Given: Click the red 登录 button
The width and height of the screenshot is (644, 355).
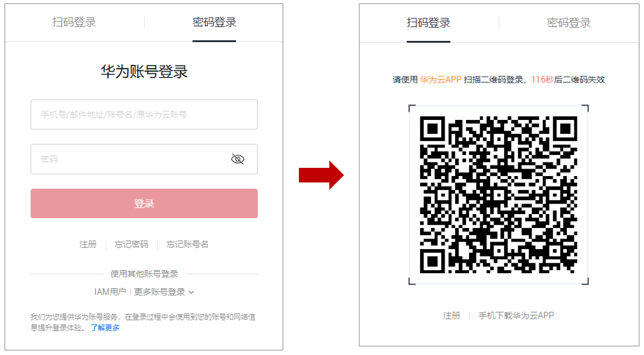Looking at the screenshot, I should tap(144, 204).
